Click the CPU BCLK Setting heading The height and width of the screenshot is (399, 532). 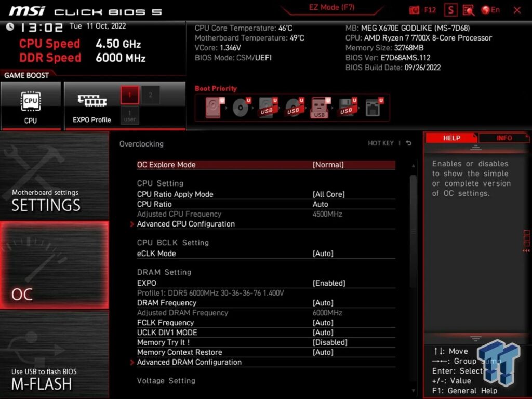point(172,243)
